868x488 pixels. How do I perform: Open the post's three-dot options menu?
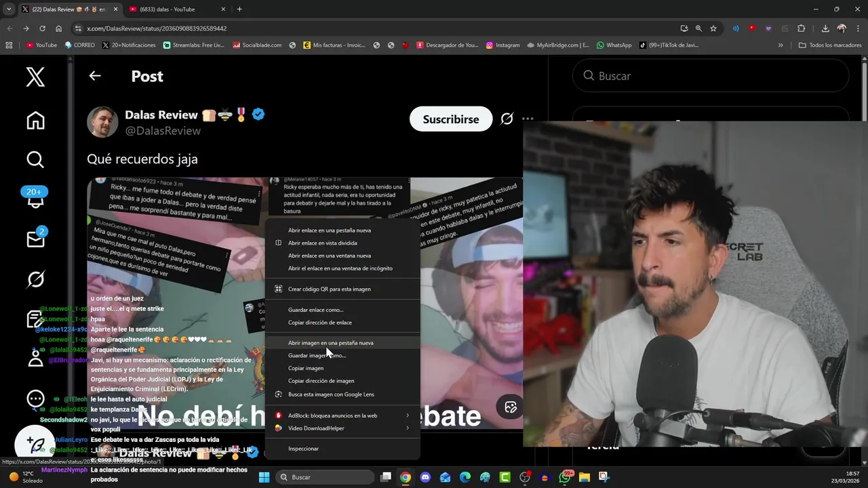[528, 119]
